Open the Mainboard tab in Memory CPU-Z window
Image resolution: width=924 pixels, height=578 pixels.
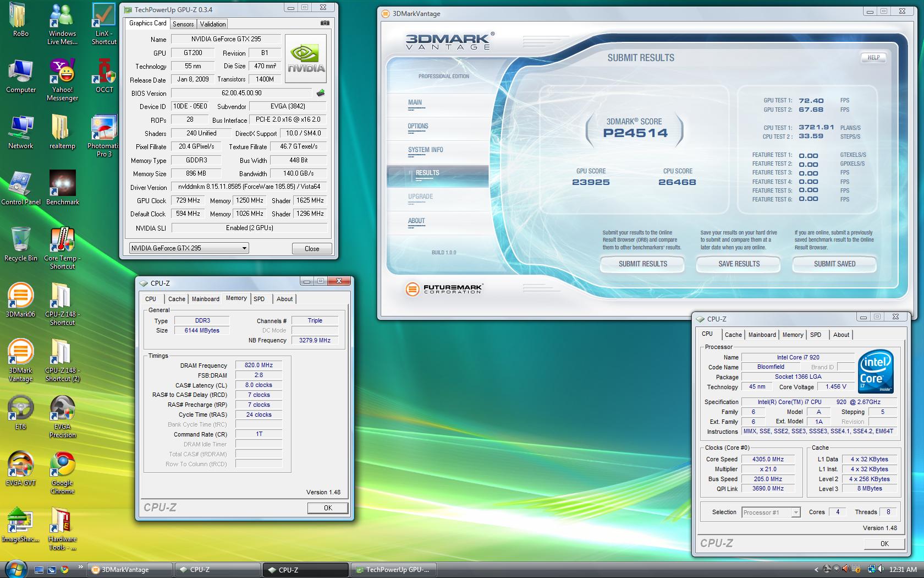click(206, 299)
